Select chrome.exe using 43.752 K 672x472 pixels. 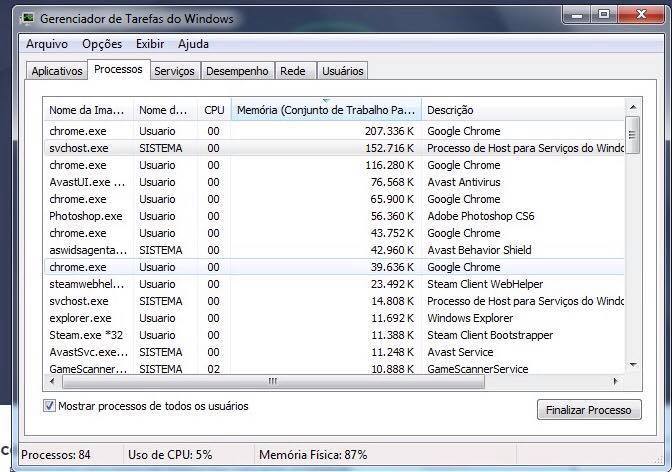(334, 233)
